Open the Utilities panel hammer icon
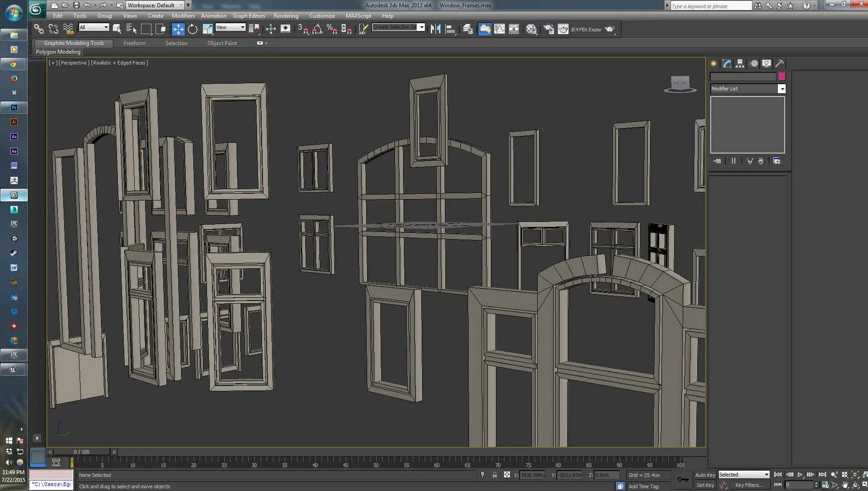This screenshot has width=868, height=491. coord(780,64)
